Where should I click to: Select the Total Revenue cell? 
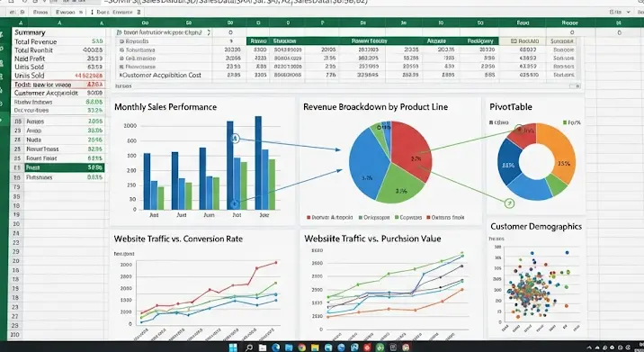click(x=58, y=41)
